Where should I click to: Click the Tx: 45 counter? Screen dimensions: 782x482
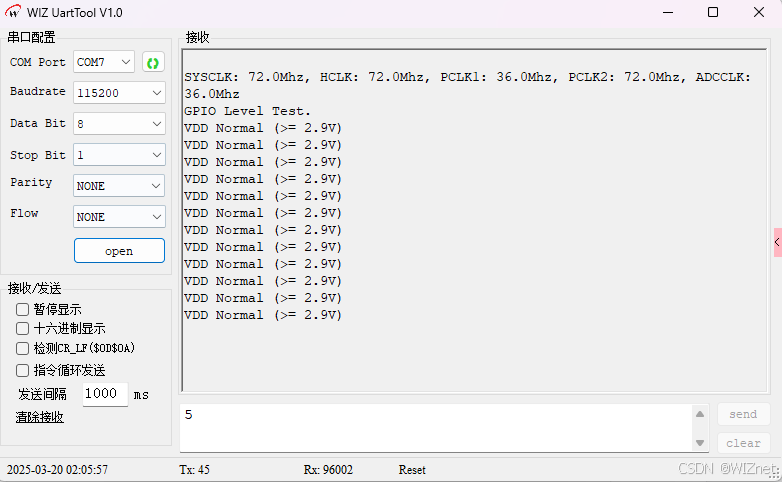tap(195, 470)
